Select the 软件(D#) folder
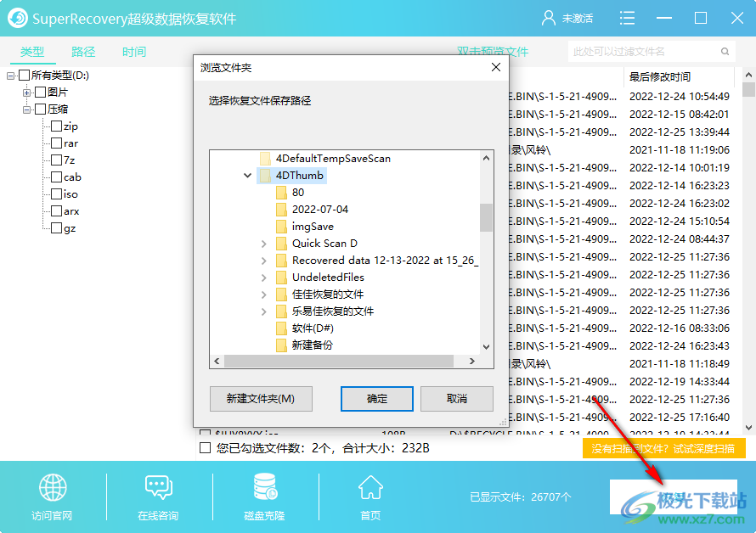The image size is (756, 533). [305, 328]
